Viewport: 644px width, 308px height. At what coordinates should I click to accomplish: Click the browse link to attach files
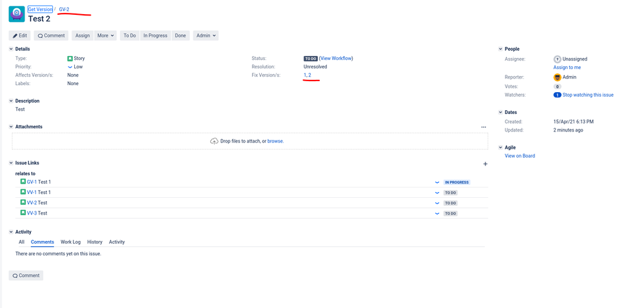click(x=275, y=141)
